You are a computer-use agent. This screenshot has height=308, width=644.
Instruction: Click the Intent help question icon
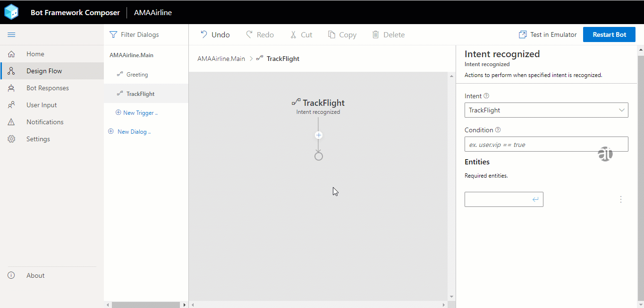486,96
